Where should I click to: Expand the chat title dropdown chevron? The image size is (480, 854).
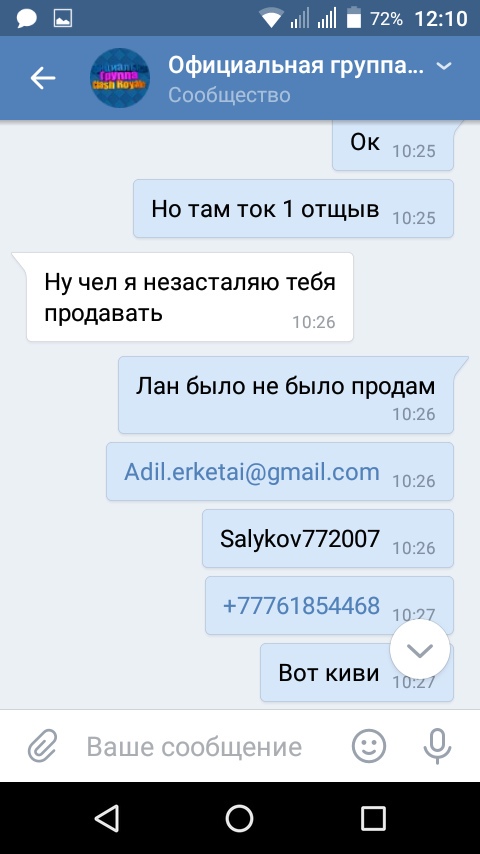(x=445, y=66)
